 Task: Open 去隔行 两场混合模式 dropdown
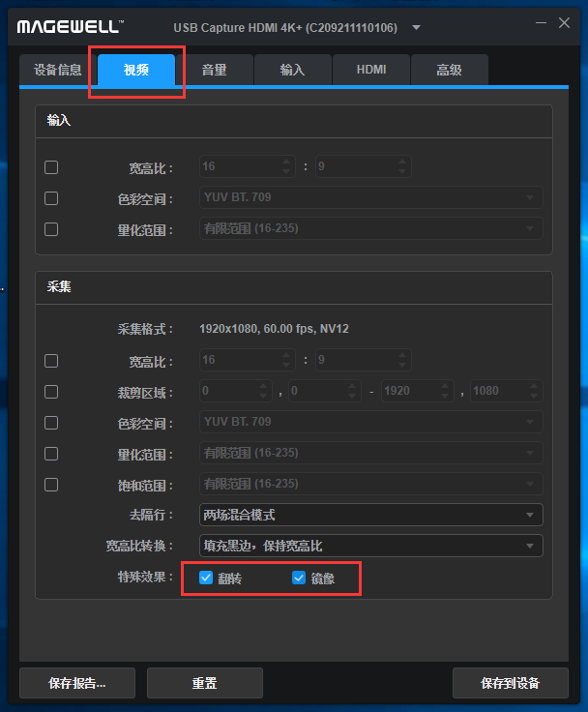coord(371,515)
